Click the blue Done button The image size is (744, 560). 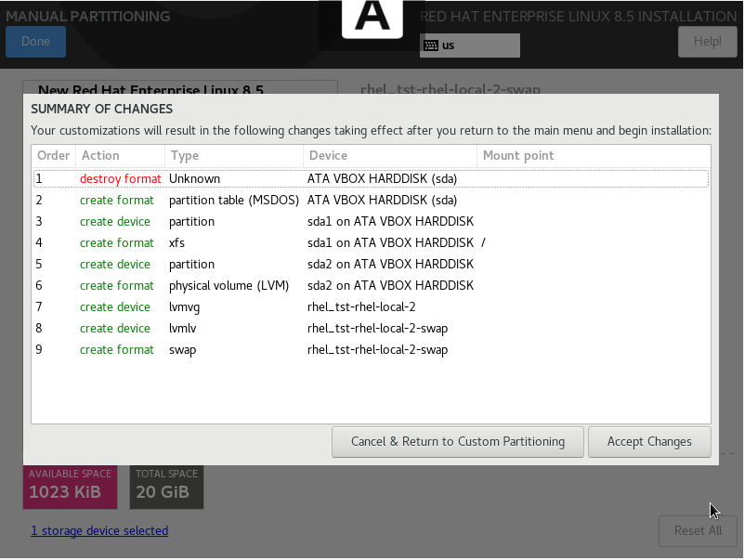click(35, 42)
